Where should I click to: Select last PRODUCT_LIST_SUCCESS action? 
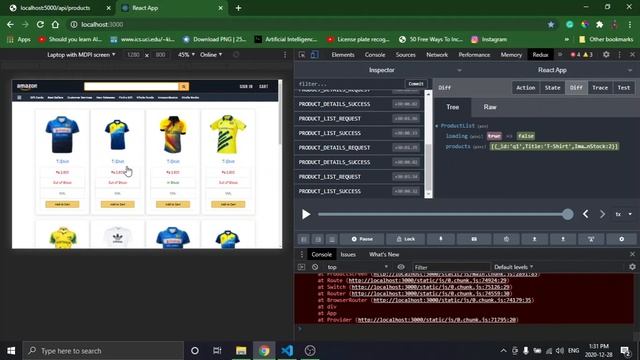click(x=359, y=191)
